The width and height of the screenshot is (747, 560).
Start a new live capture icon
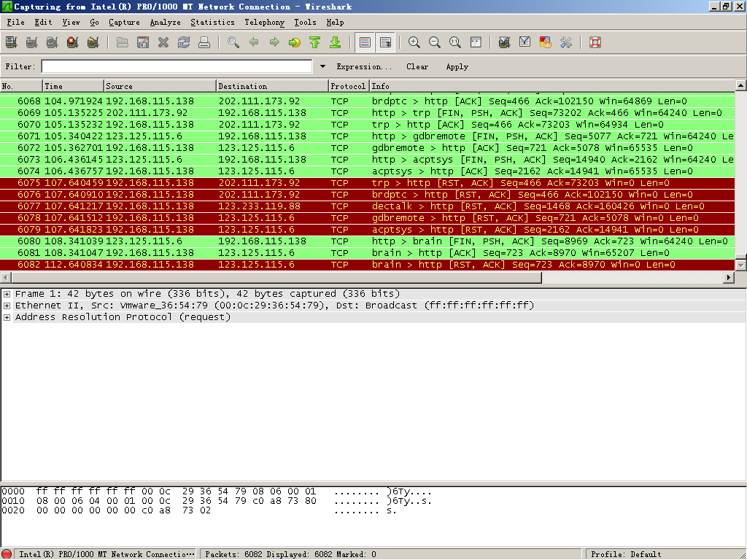click(53, 42)
